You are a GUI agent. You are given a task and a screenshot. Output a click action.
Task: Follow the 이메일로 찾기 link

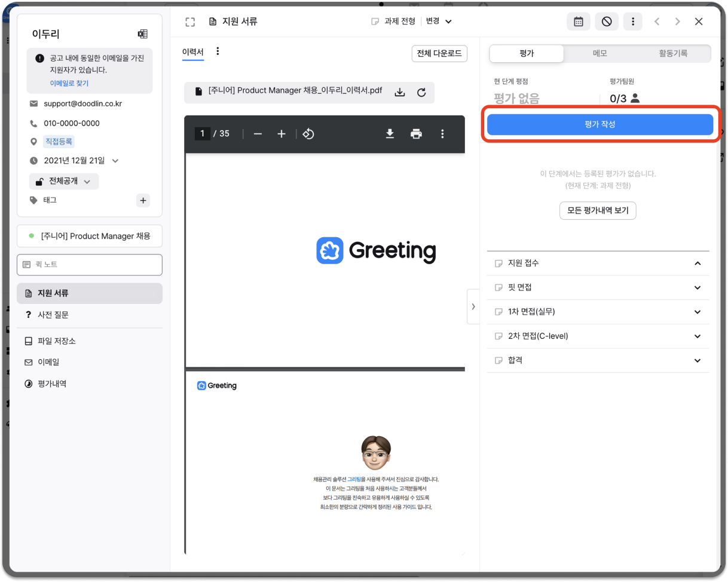[69, 84]
